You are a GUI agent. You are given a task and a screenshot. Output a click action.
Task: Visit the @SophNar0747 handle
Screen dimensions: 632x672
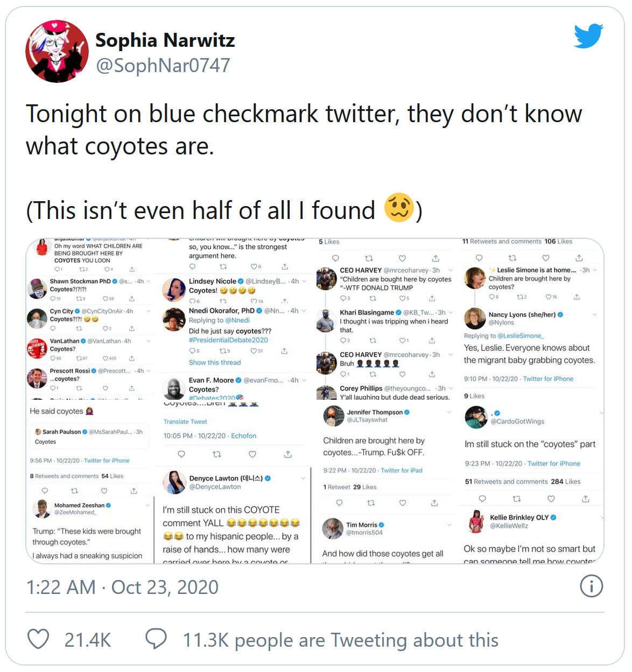(163, 66)
